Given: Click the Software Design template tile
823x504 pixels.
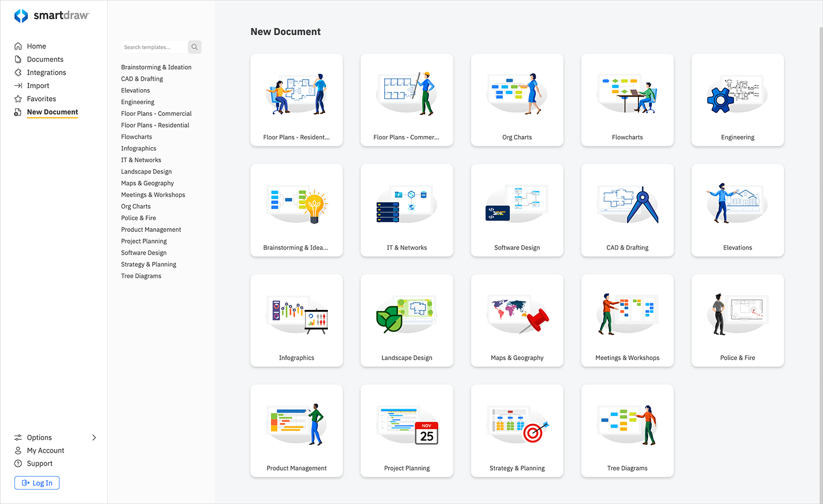Looking at the screenshot, I should (x=517, y=210).
